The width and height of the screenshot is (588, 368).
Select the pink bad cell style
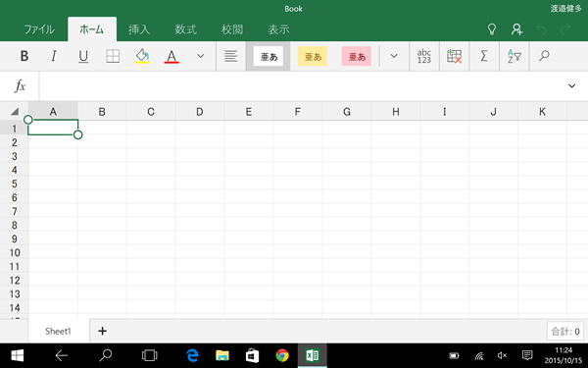click(x=357, y=56)
